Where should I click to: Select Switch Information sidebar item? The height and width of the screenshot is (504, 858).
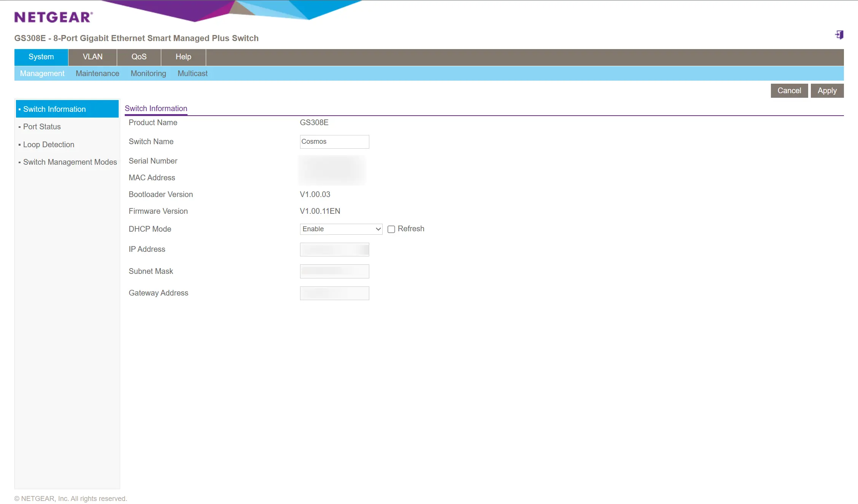coord(54,109)
